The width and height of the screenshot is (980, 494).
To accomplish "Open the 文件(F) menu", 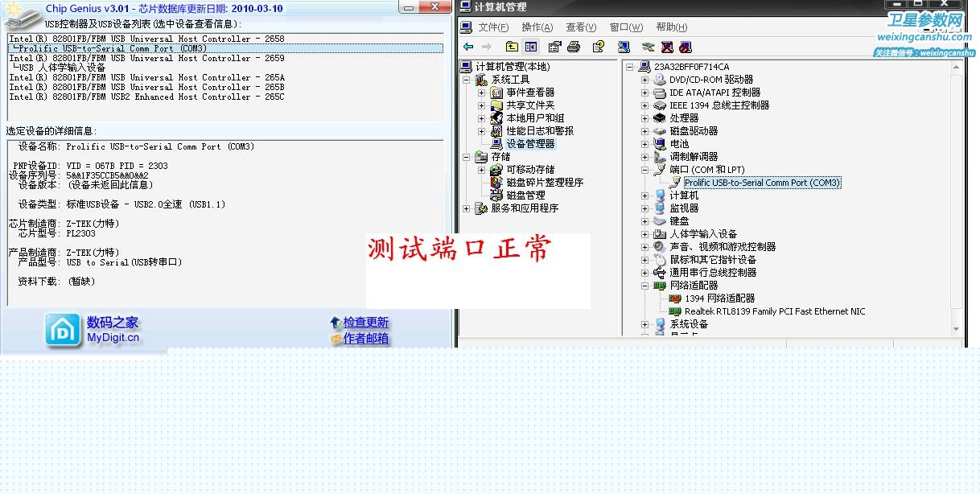I will [x=493, y=27].
